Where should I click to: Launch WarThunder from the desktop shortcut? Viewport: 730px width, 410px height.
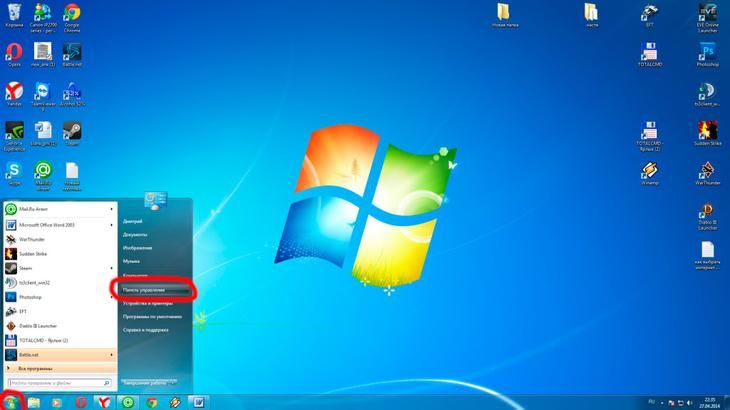click(708, 174)
